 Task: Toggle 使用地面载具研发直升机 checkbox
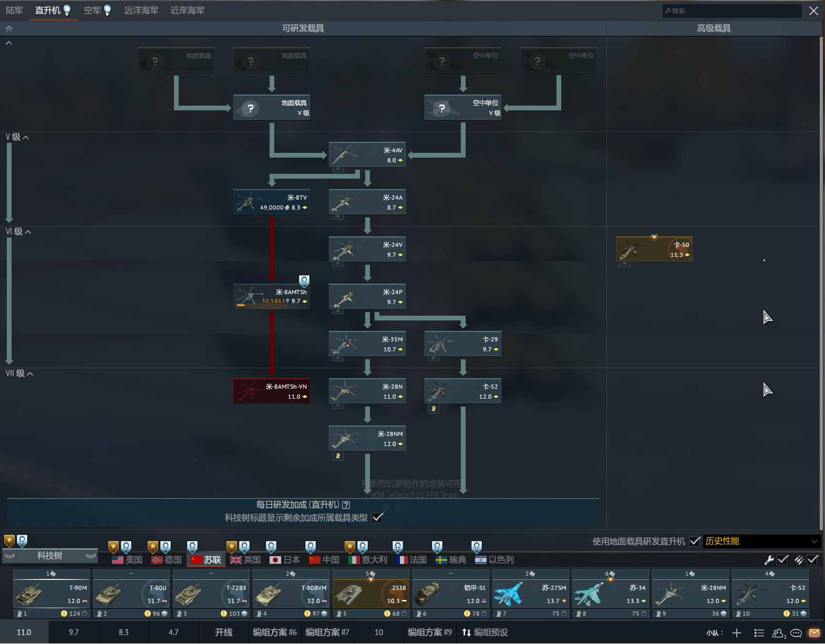click(x=695, y=541)
